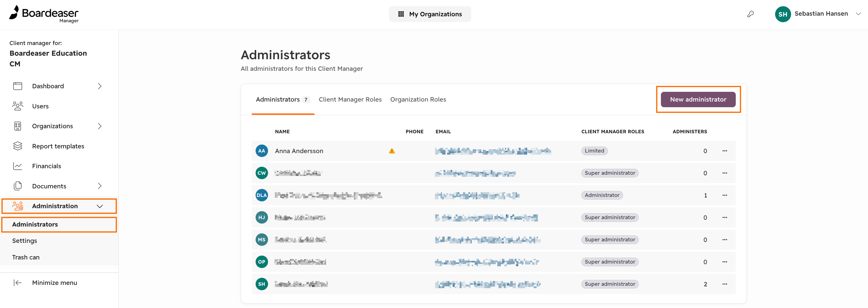This screenshot has height=308, width=868.
Task: Expand the Organizations chevron
Action: click(x=100, y=126)
